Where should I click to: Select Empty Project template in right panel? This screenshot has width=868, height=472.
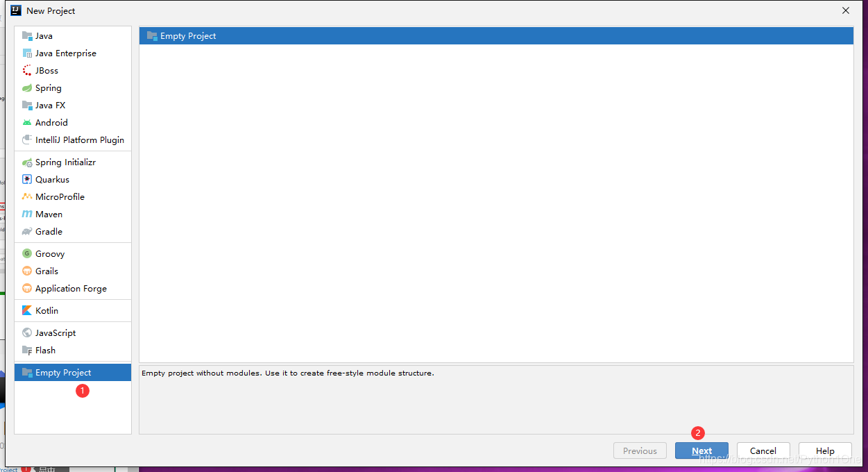[x=496, y=36]
